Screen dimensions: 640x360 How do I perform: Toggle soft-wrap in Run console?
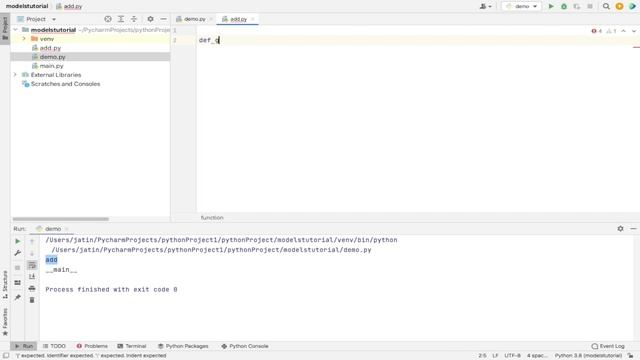[x=32, y=266]
